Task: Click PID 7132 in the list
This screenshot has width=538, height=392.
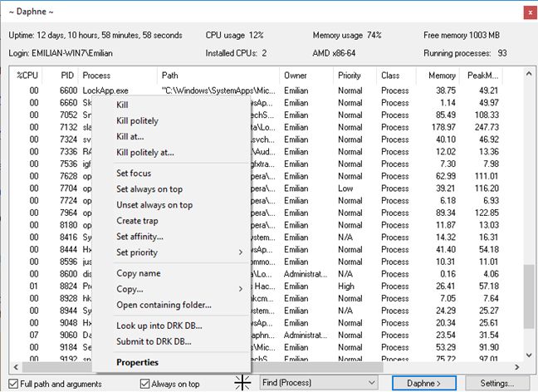Action: pyautogui.click(x=69, y=127)
